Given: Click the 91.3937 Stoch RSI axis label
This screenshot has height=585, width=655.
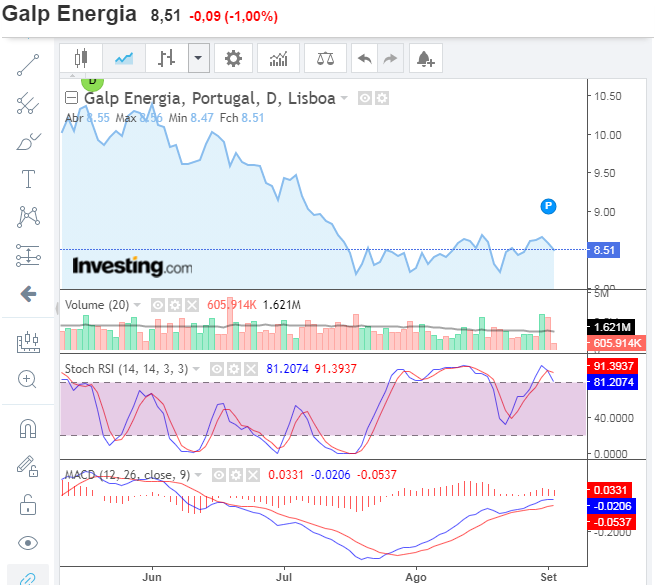Looking at the screenshot, I should (x=613, y=366).
